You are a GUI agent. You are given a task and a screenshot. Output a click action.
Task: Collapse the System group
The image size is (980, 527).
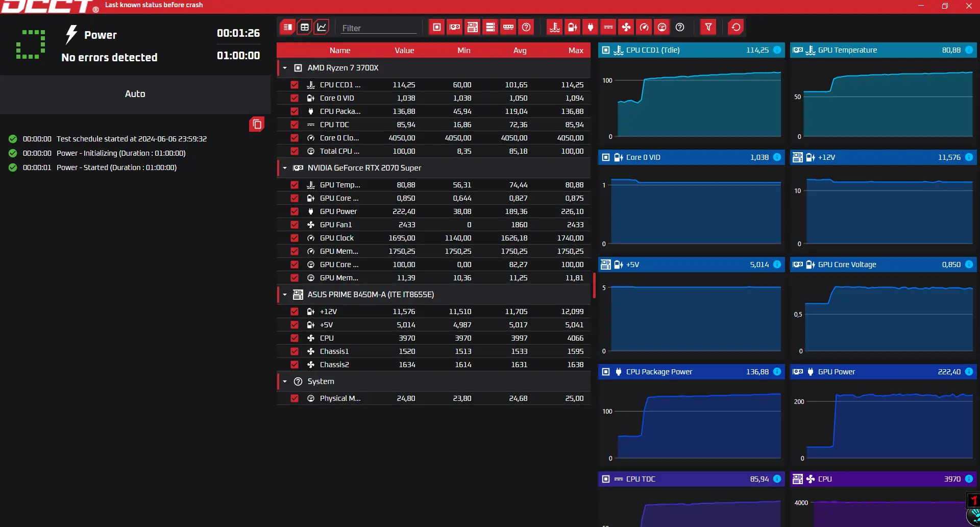(x=285, y=381)
